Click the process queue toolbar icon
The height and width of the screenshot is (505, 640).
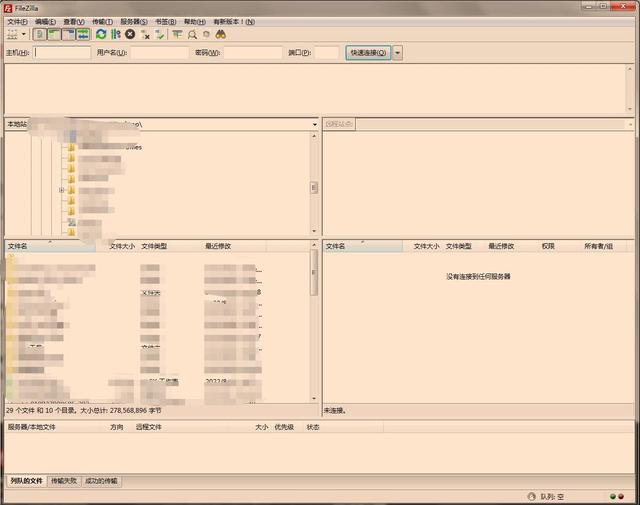[116, 34]
